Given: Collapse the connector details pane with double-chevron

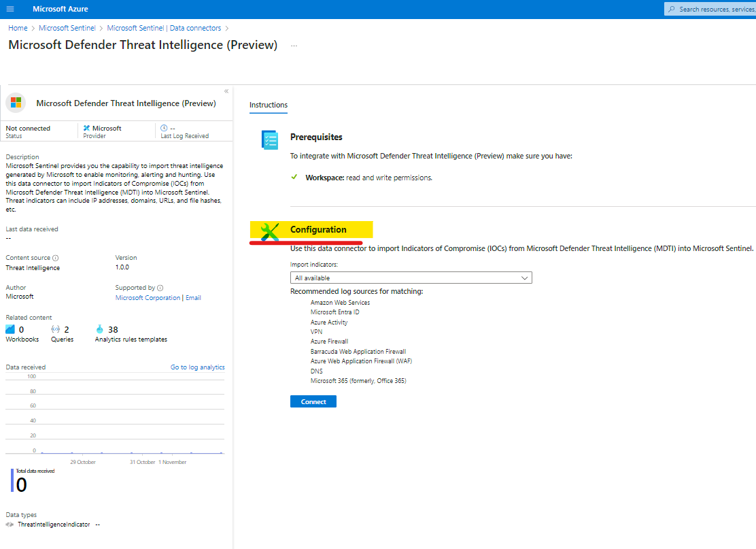Looking at the screenshot, I should [x=226, y=91].
